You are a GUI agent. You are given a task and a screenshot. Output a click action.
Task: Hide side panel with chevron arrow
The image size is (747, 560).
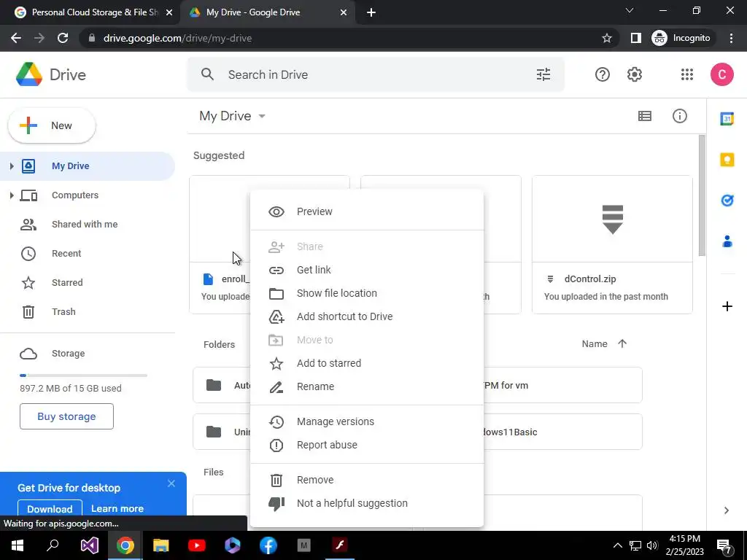click(x=726, y=510)
